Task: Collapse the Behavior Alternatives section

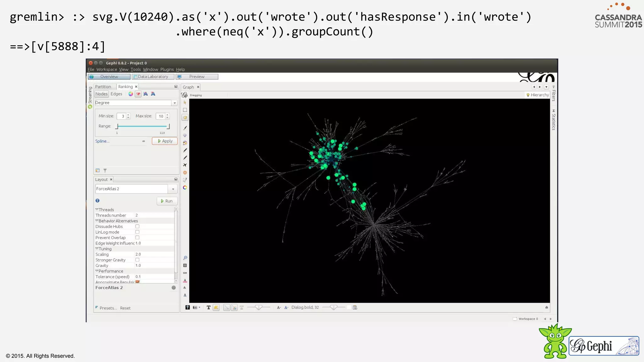Action: pos(97,221)
